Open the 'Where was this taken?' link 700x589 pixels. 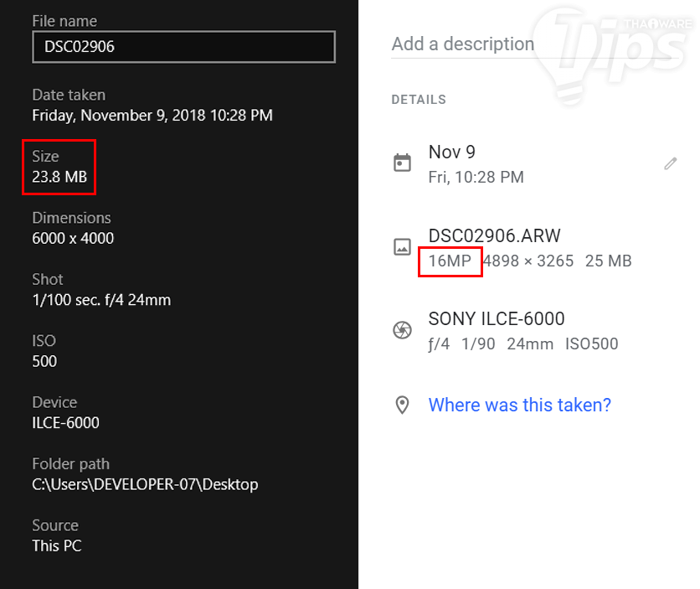519,406
